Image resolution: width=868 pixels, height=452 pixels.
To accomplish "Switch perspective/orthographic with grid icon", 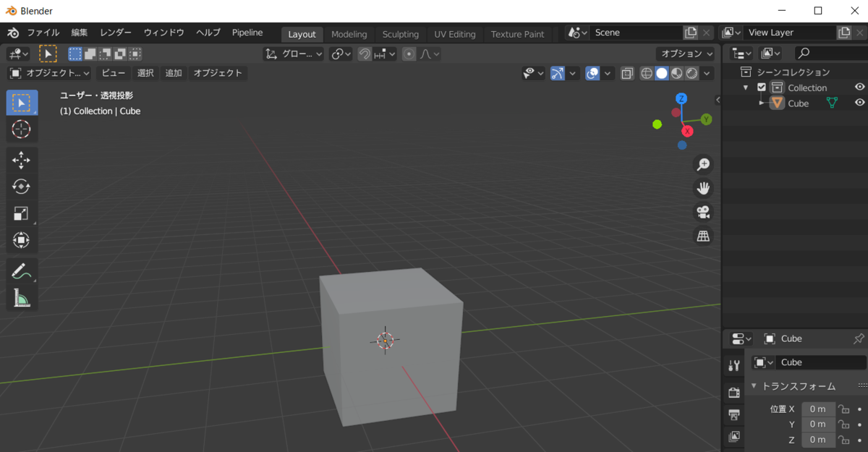I will tap(703, 236).
